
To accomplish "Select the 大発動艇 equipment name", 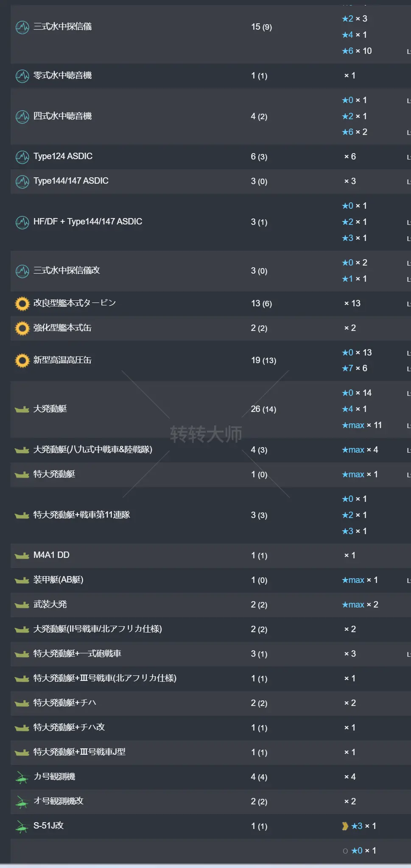I will point(50,409).
